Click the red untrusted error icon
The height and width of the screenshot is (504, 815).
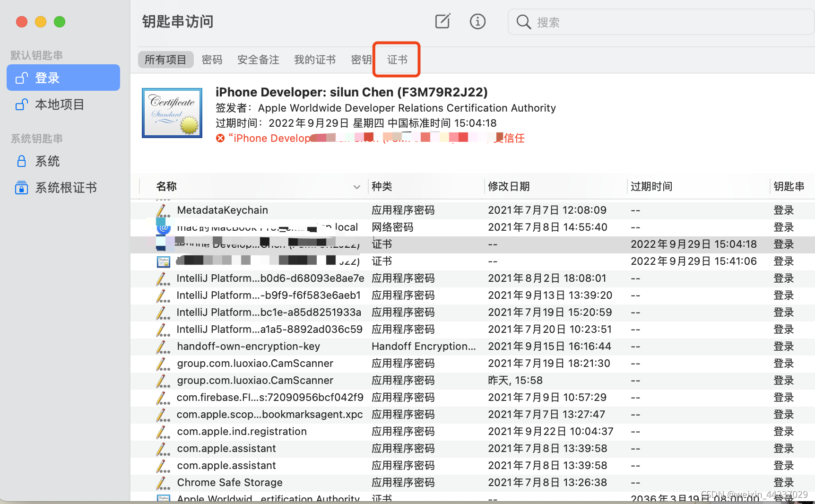220,138
